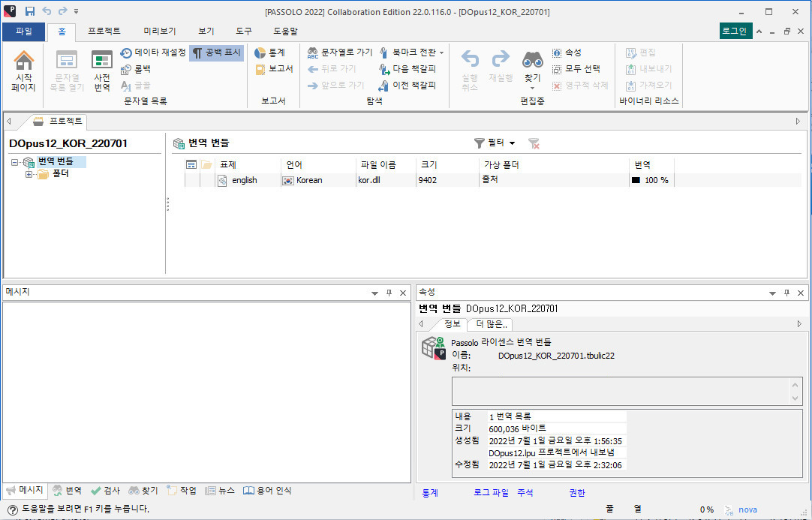
Task: Expand the 폴더 tree node
Action: click(29, 174)
